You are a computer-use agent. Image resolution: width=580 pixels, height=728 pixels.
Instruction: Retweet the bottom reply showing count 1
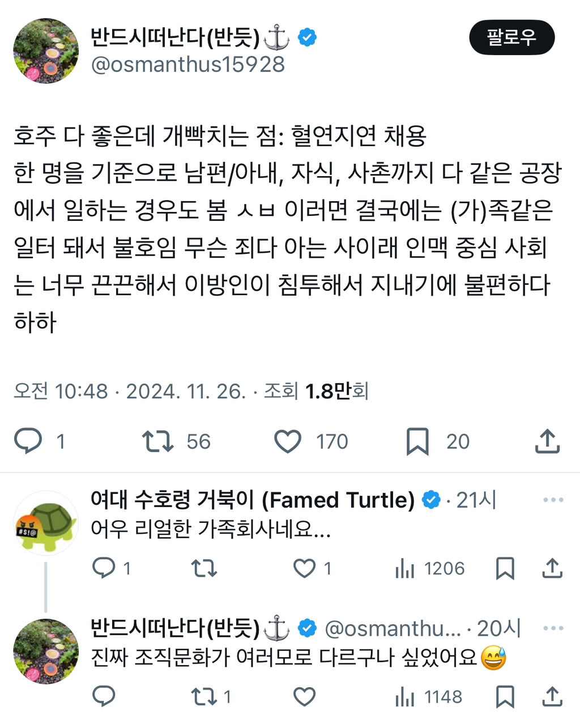(204, 697)
